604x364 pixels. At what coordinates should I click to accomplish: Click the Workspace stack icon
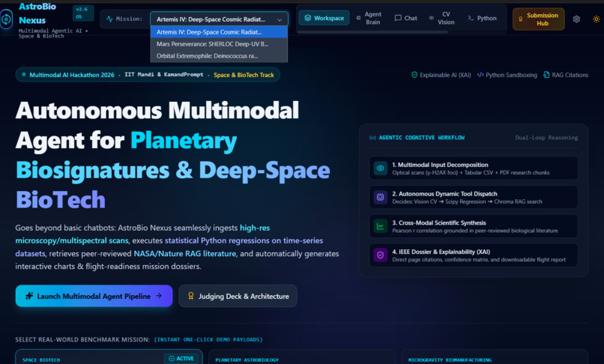tap(307, 18)
